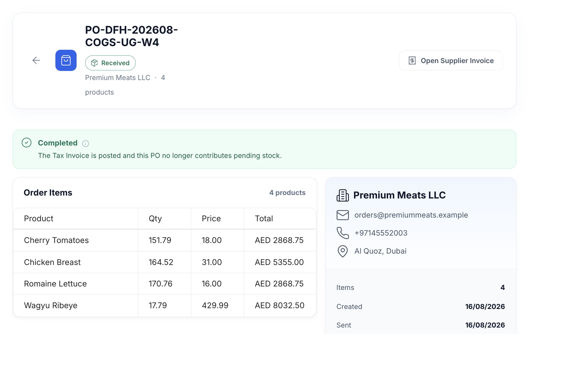
Task: Click total AED 5355.00
Action: (x=279, y=262)
